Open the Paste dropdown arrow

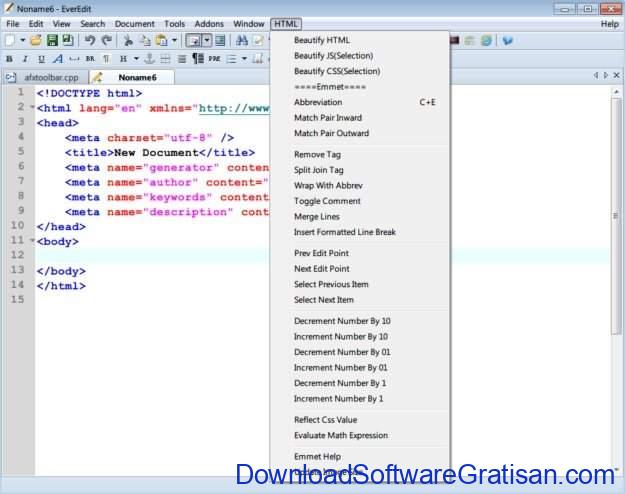pyautogui.click(x=174, y=40)
